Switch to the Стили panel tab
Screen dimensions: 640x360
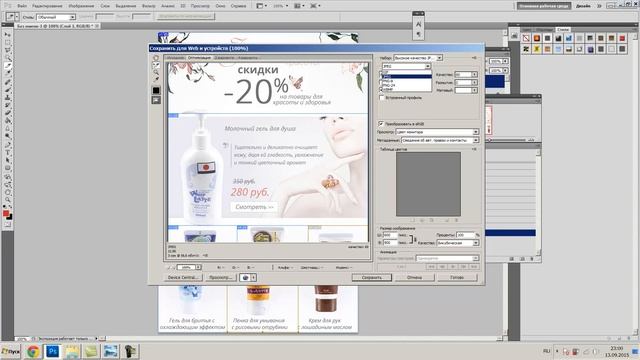pyautogui.click(x=563, y=29)
